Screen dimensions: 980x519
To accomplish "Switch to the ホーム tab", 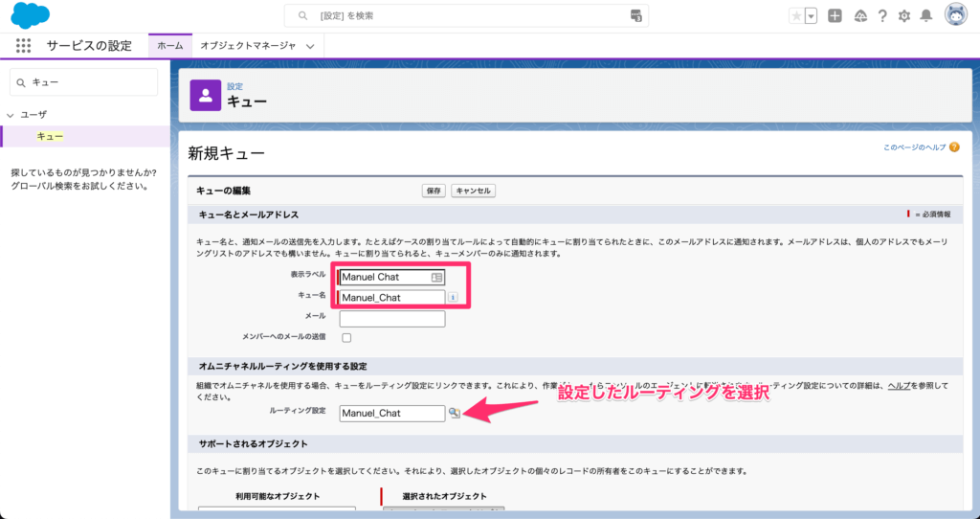I will tap(169, 46).
